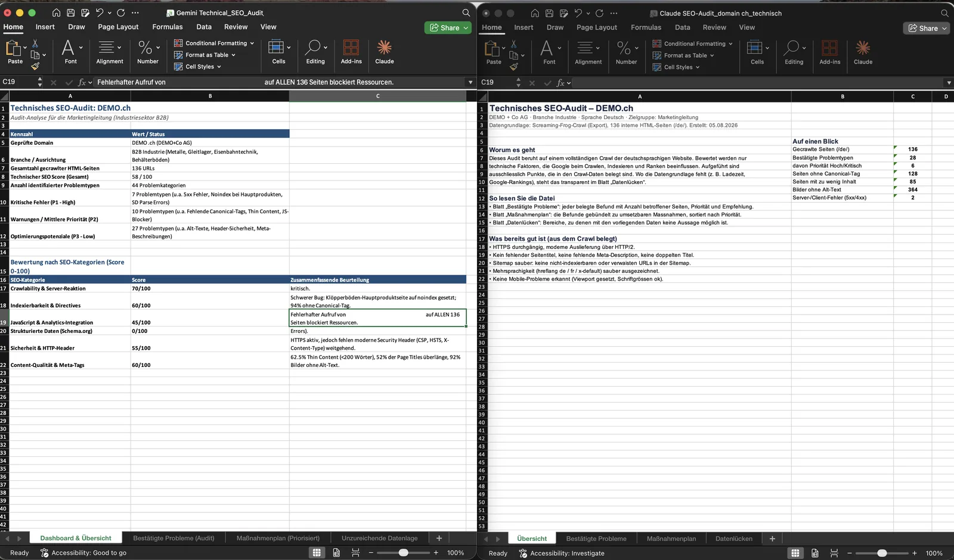The width and height of the screenshot is (954, 560).
Task: Open the Unzureichende Datenlage sheet tab
Action: tap(379, 538)
